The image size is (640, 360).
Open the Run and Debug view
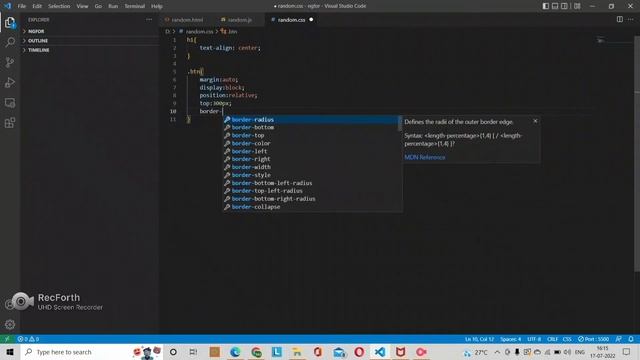click(10, 82)
